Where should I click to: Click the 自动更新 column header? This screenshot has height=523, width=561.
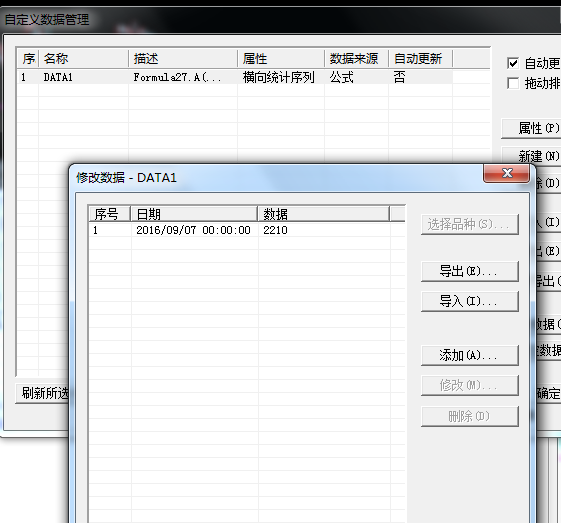pos(420,59)
